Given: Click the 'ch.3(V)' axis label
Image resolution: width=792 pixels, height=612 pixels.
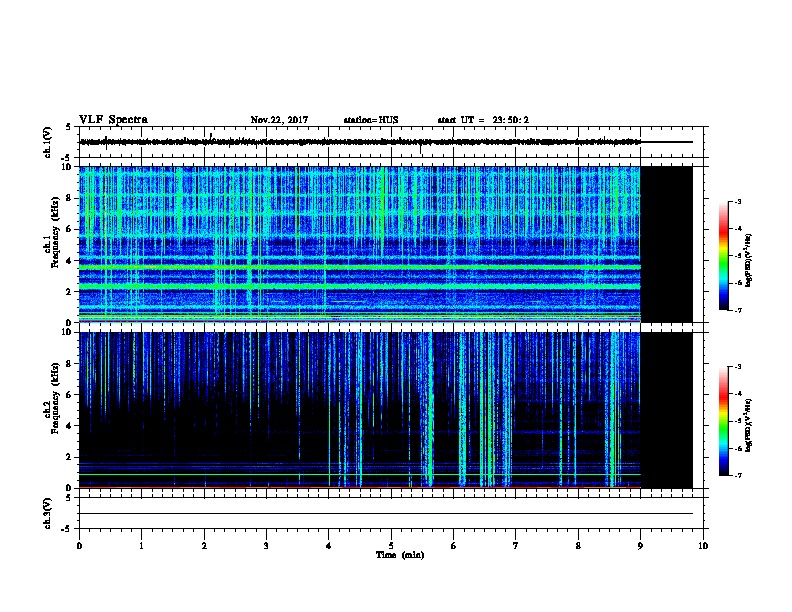Looking at the screenshot, I should pyautogui.click(x=48, y=513).
